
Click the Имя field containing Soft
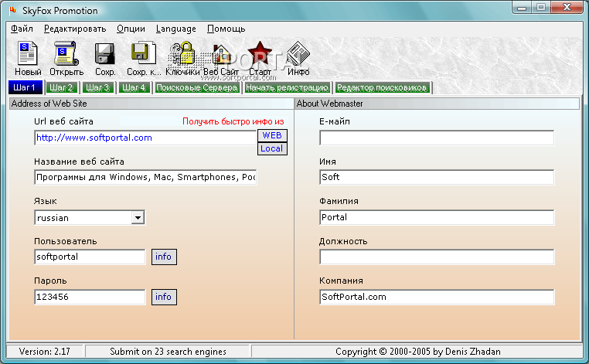click(x=437, y=177)
